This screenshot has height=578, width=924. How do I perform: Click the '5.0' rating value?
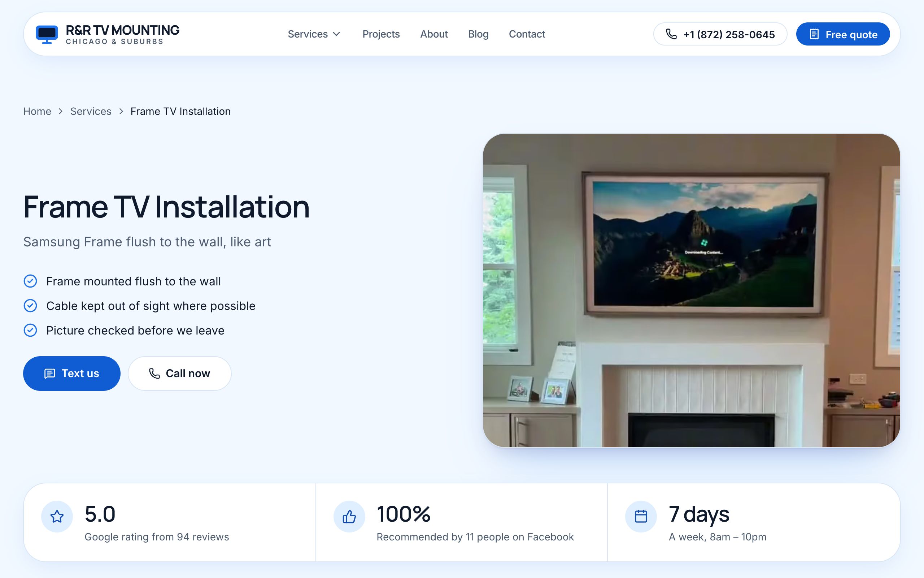click(x=100, y=514)
